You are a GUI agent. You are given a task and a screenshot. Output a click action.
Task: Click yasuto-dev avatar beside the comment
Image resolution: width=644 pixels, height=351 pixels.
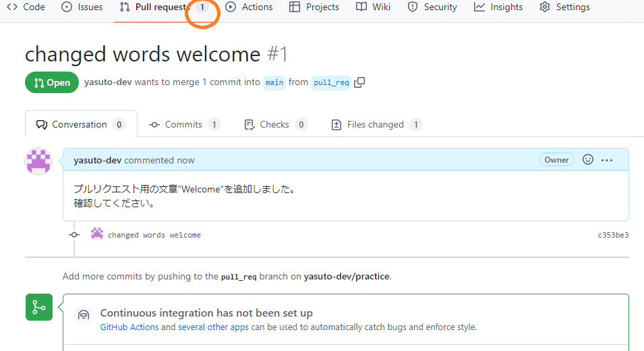point(38,161)
